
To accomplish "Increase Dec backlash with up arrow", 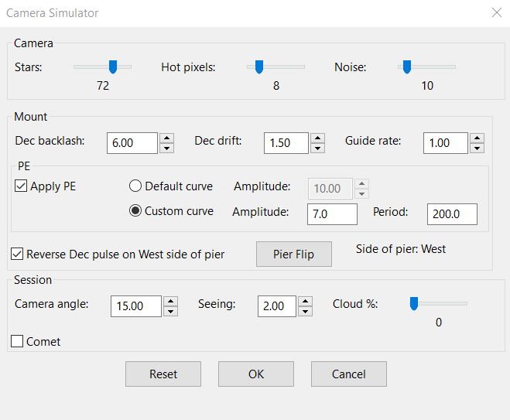I will (166, 138).
